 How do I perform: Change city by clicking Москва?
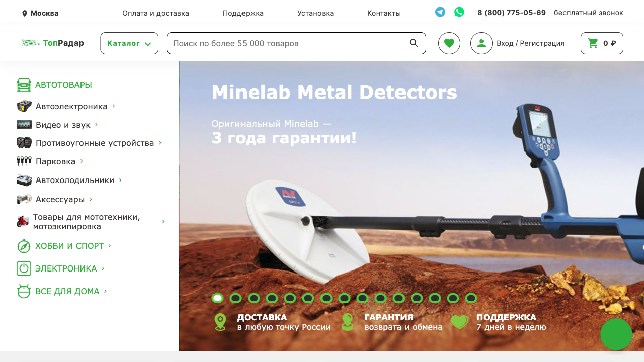pos(44,13)
